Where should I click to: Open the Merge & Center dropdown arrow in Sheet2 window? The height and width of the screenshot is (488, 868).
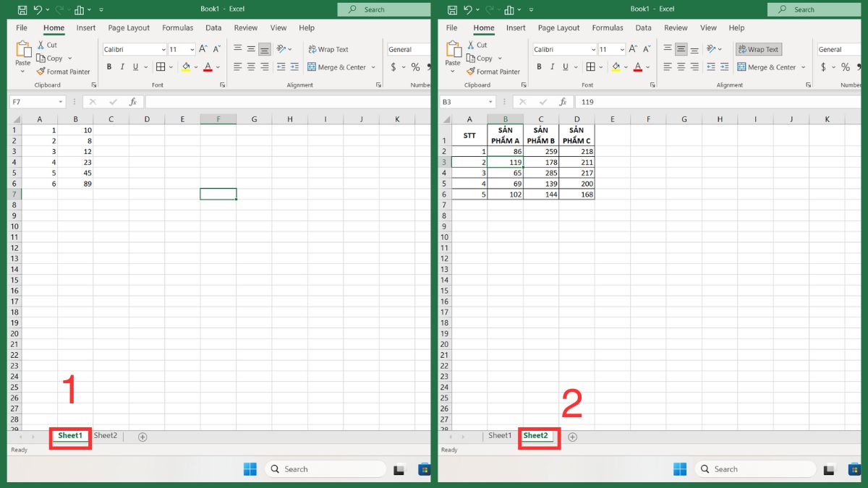(x=803, y=67)
